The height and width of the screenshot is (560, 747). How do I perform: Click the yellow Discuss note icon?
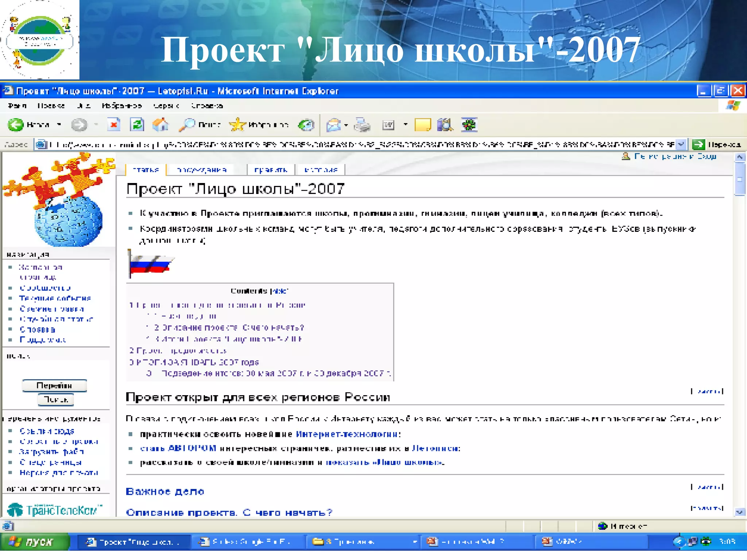pos(423,125)
